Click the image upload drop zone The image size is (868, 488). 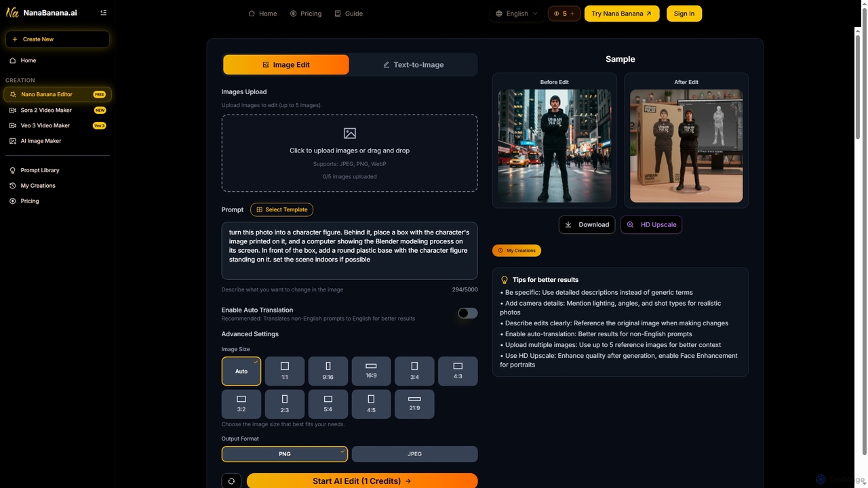pyautogui.click(x=350, y=153)
